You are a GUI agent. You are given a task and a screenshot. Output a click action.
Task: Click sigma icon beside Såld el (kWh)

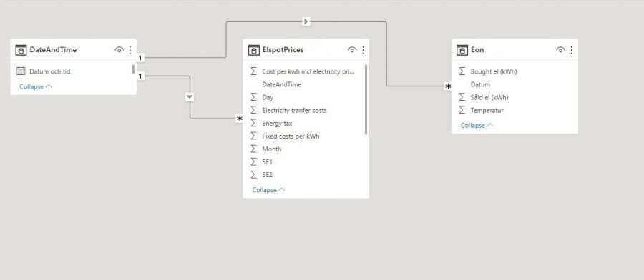tap(462, 98)
